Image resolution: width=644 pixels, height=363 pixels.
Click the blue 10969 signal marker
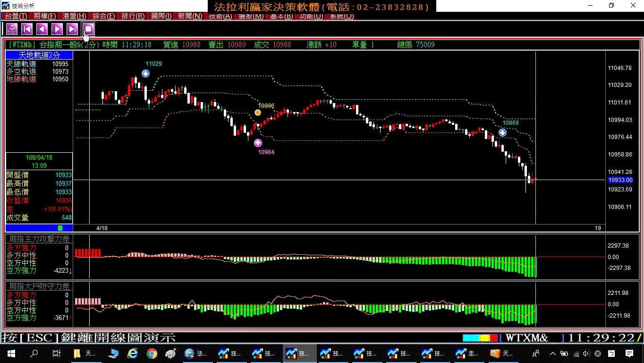click(503, 132)
